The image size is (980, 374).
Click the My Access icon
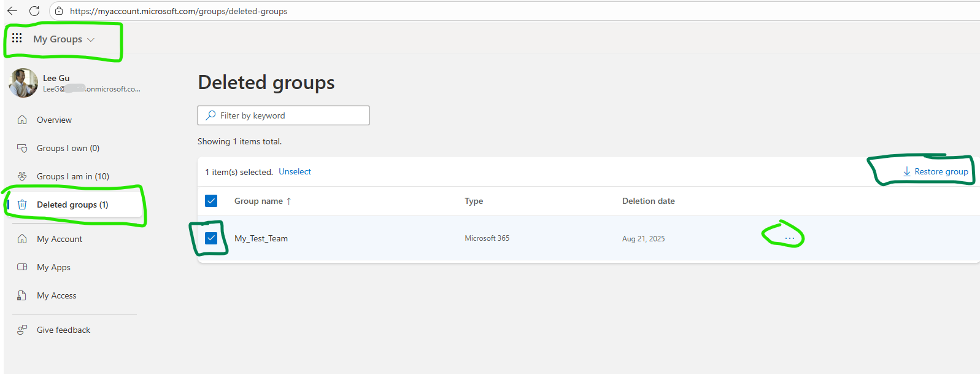tap(22, 295)
